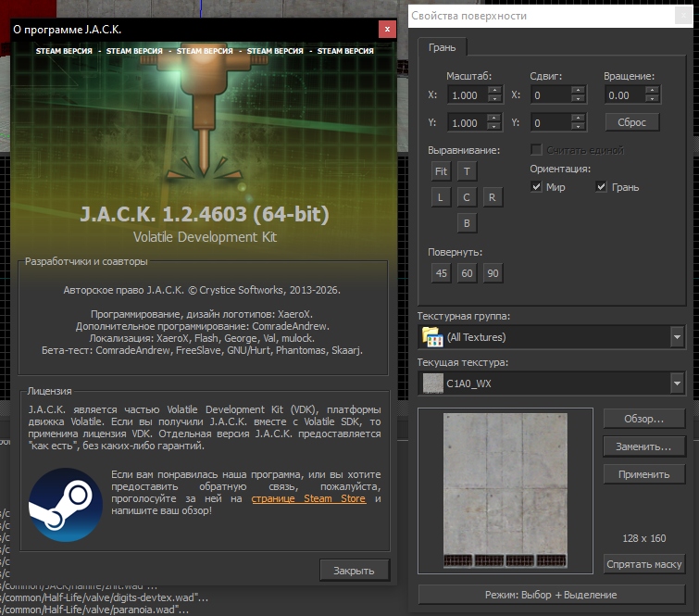Expand the Текущая текстура dropdown arrow
Screen dimensions: 699x616
coord(677,383)
